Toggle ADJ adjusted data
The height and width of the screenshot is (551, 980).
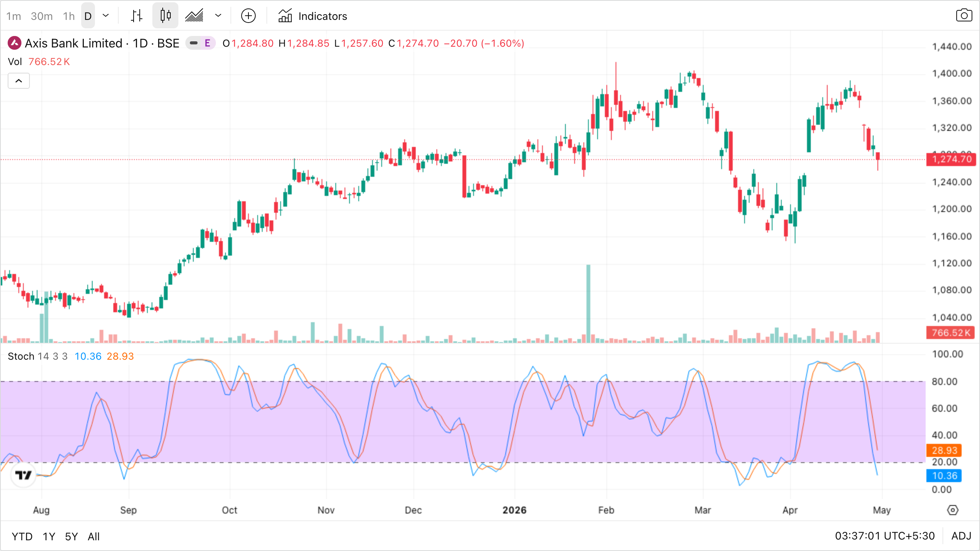point(961,536)
